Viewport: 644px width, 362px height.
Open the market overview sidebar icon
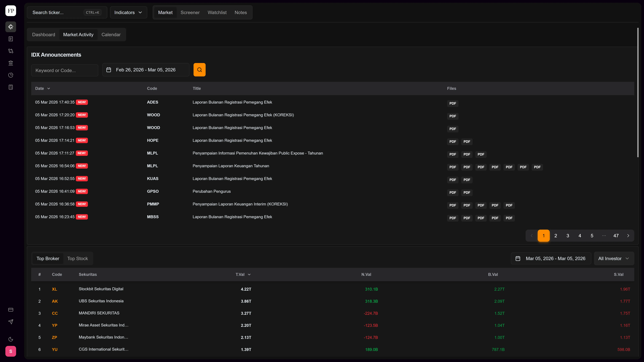(11, 27)
